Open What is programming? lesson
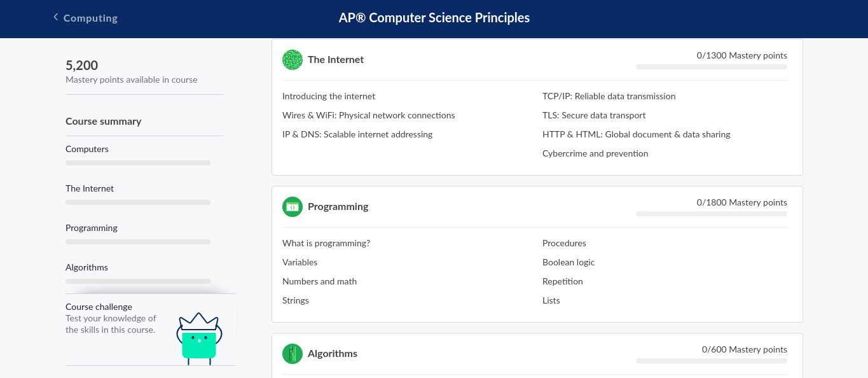Viewport: 868px width, 378px height. [326, 244]
